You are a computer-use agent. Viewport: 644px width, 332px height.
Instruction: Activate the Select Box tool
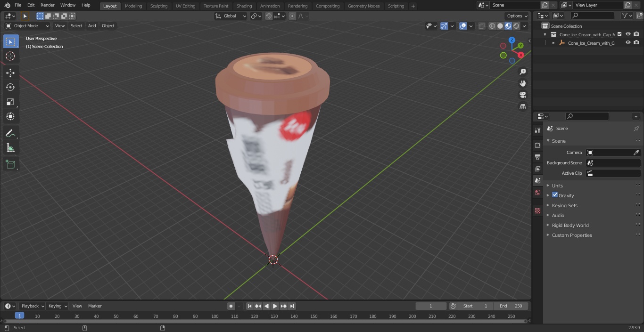[x=10, y=41]
